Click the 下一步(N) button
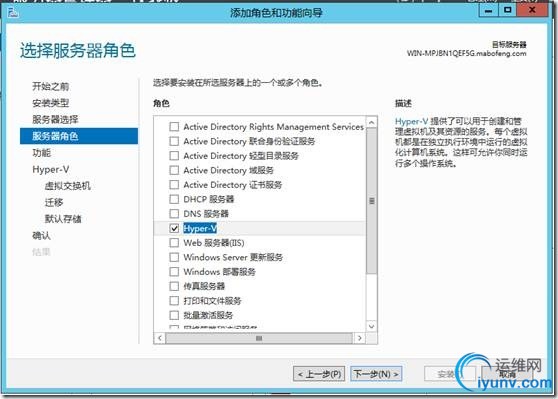 click(376, 374)
